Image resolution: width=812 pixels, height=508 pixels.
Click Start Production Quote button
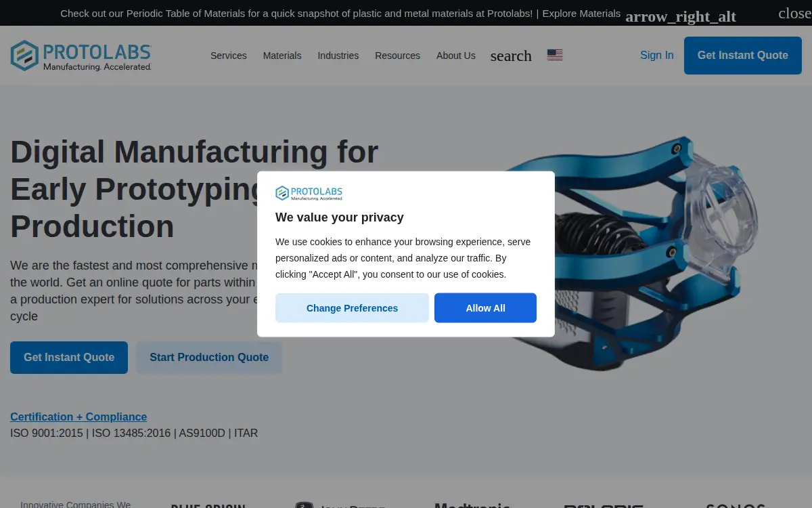209,358
